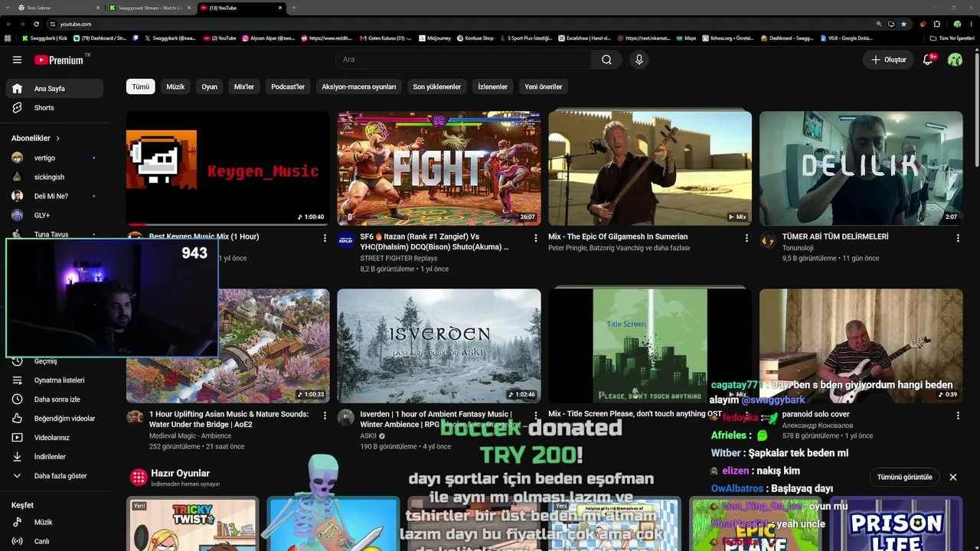Select the Son yüklenenler chip
The image size is (980, 551).
[437, 86]
